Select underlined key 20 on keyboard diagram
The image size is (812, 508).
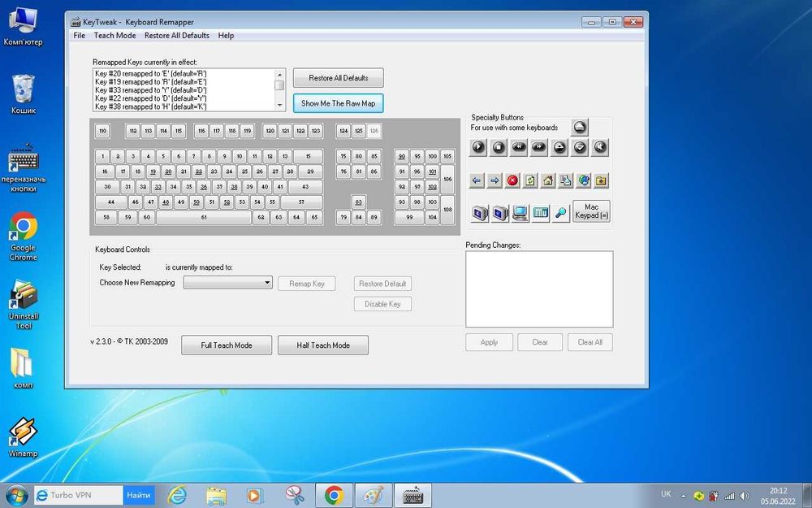pyautogui.click(x=168, y=172)
